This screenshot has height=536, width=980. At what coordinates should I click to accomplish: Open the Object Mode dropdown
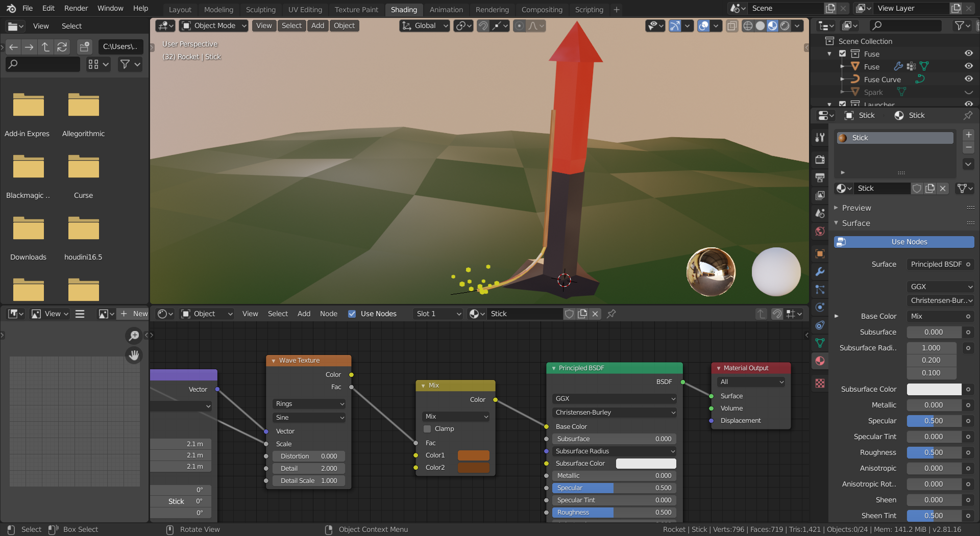(214, 25)
